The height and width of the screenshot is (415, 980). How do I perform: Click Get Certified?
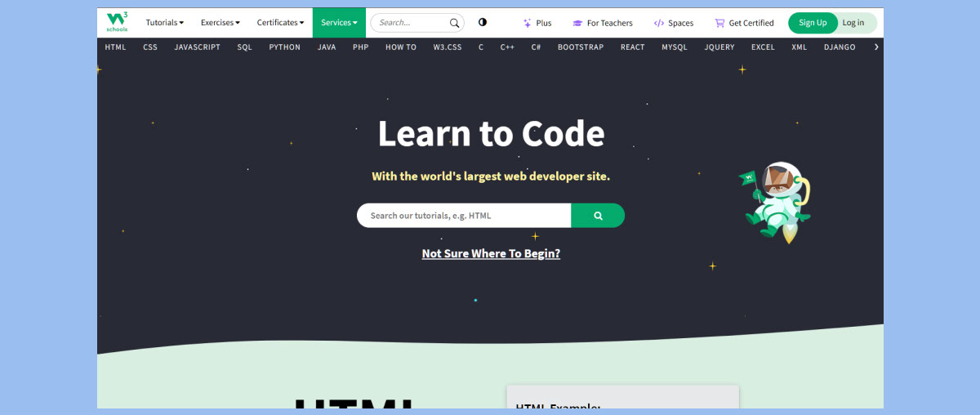pyautogui.click(x=744, y=23)
